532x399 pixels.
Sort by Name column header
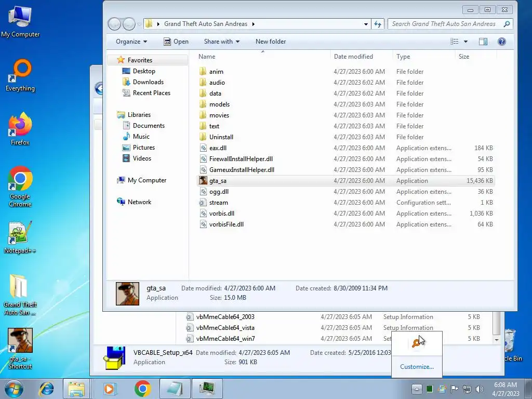click(262, 57)
